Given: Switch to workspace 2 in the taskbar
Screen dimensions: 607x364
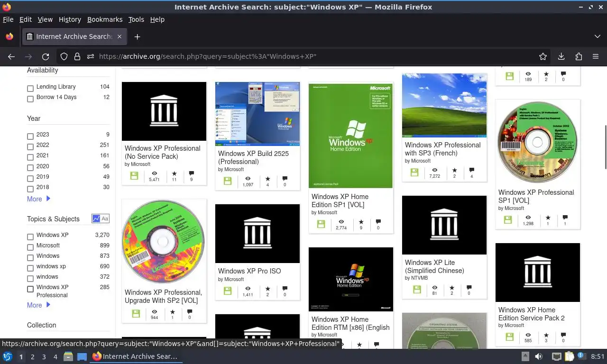Looking at the screenshot, I should tap(32, 356).
